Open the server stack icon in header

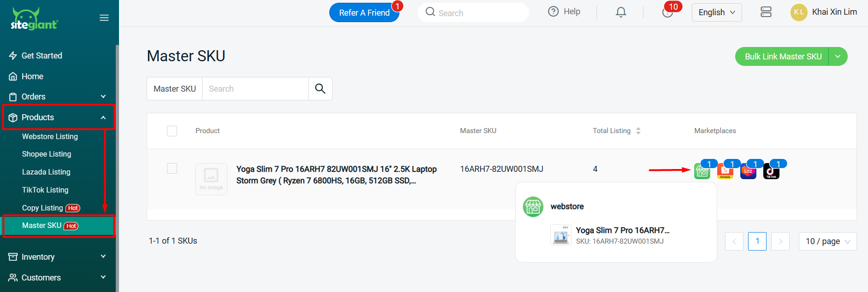coord(766,12)
